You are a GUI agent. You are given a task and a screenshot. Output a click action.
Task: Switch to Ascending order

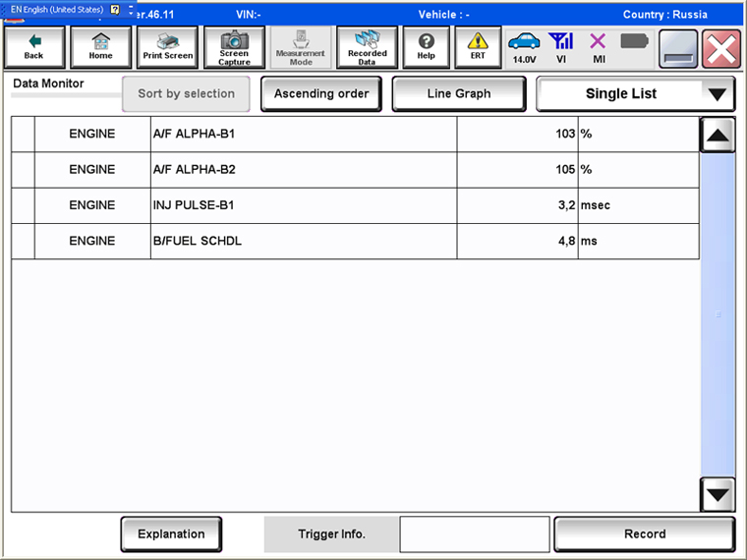[x=321, y=93]
